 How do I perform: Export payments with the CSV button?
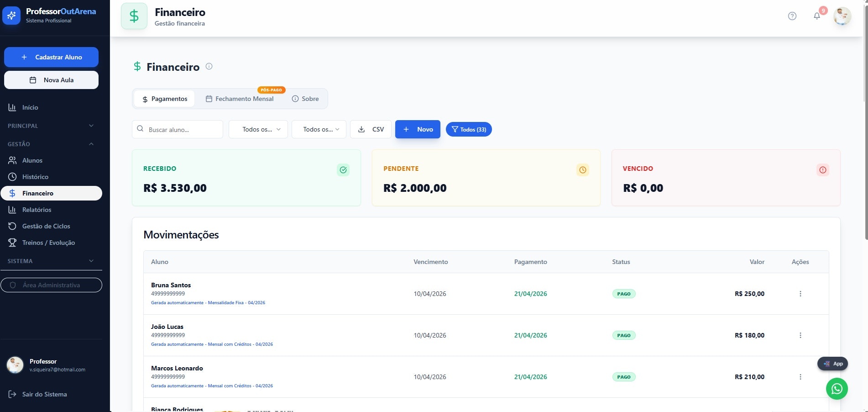coord(371,129)
